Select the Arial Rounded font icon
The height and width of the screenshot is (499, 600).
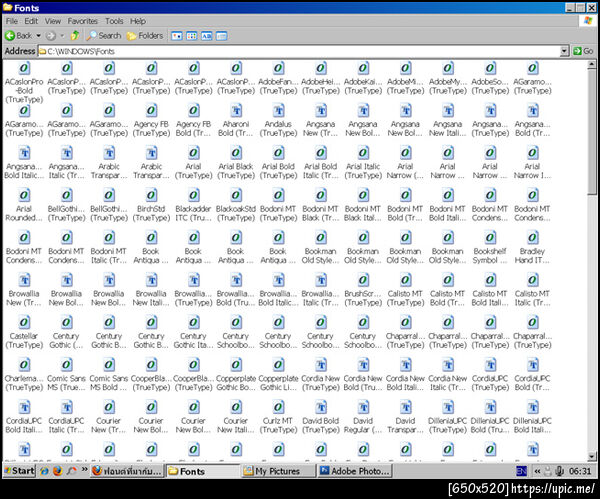point(24,196)
